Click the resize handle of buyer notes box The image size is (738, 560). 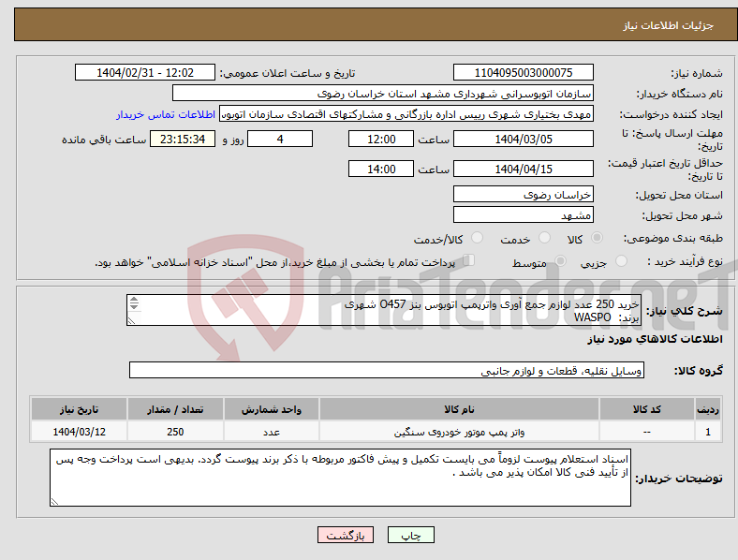[54, 502]
